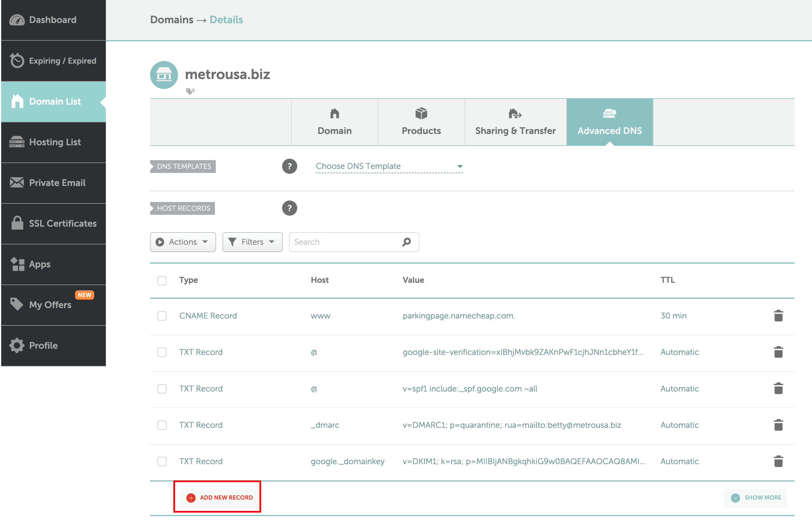Open the Actions dropdown
This screenshot has height=526, width=812.
tap(183, 242)
